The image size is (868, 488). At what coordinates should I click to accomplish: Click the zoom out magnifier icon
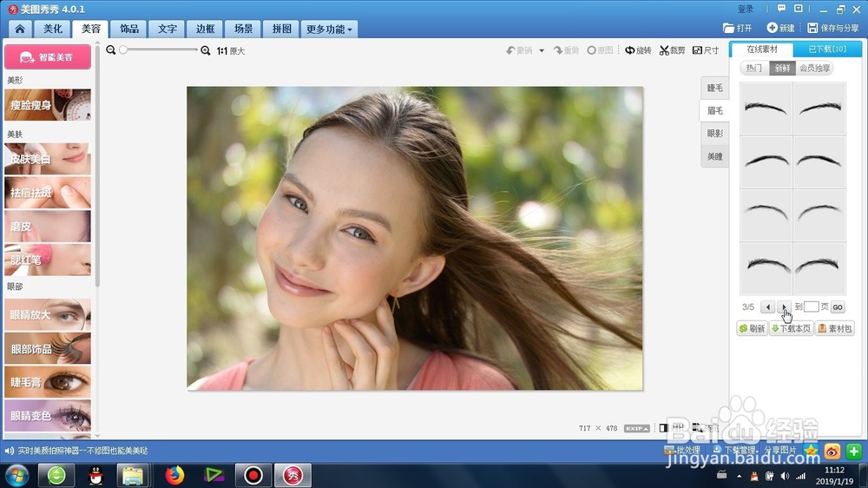(x=111, y=49)
